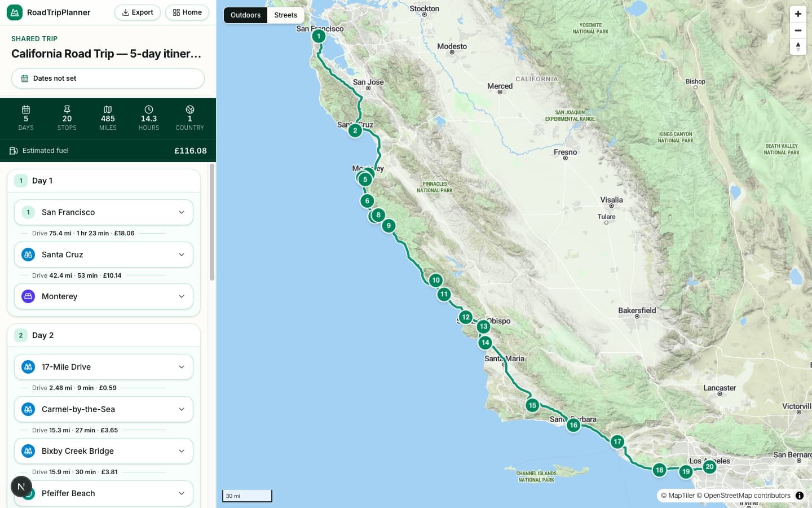Viewport: 812px width, 508px height.
Task: Expand the Monterey stop
Action: pos(104,296)
